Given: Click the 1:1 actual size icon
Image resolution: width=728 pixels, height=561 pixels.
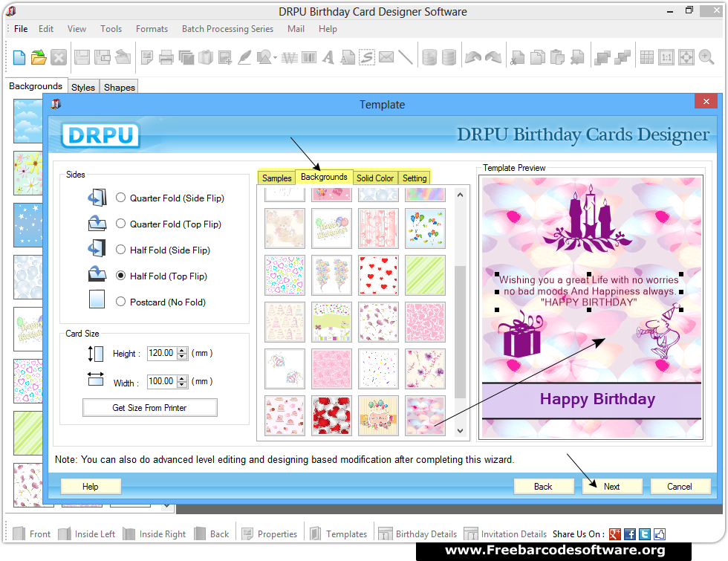Looking at the screenshot, I should click(x=666, y=58).
